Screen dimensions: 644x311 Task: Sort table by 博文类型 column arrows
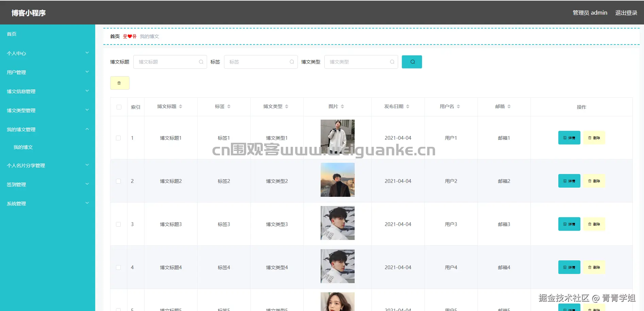coord(287,107)
